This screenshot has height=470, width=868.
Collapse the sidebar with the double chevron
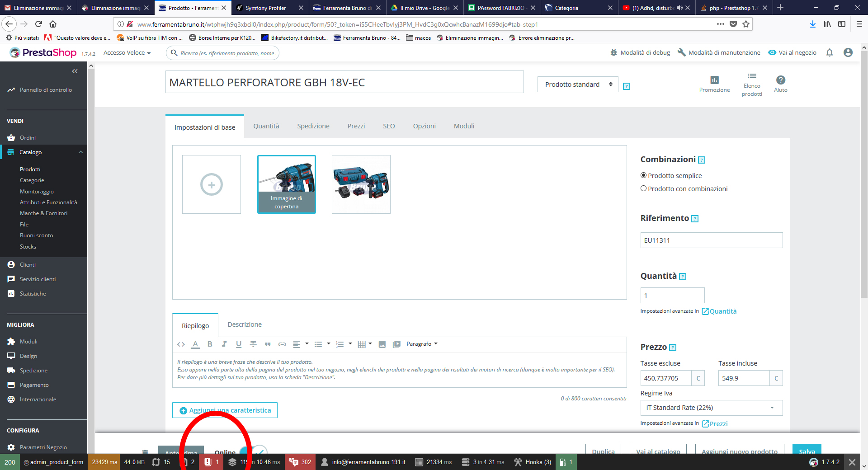click(75, 71)
